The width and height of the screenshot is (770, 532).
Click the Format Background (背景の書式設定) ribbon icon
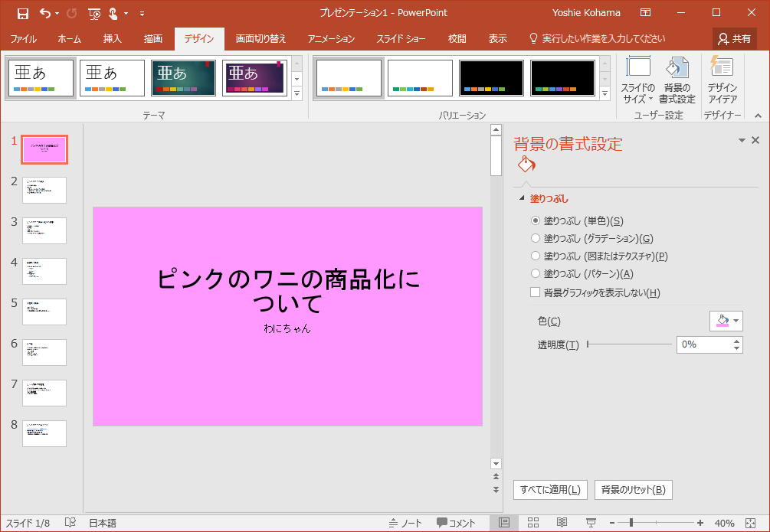677,80
